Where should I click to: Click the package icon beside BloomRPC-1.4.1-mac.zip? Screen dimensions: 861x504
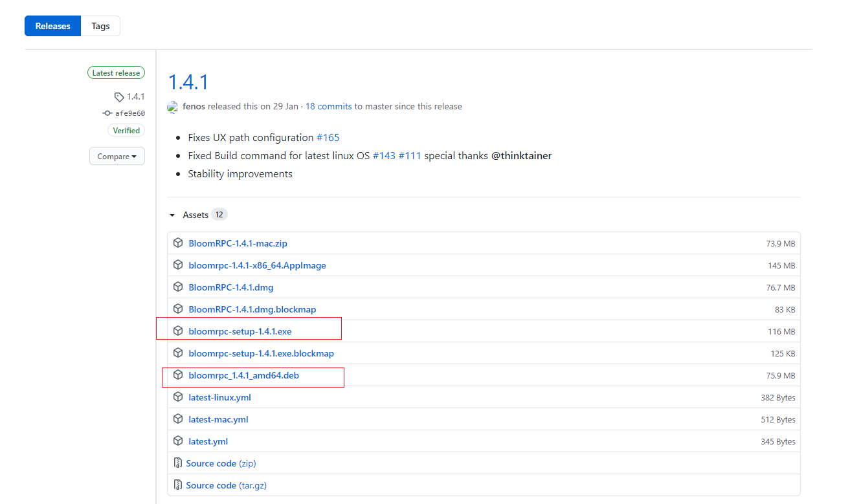pyautogui.click(x=178, y=243)
